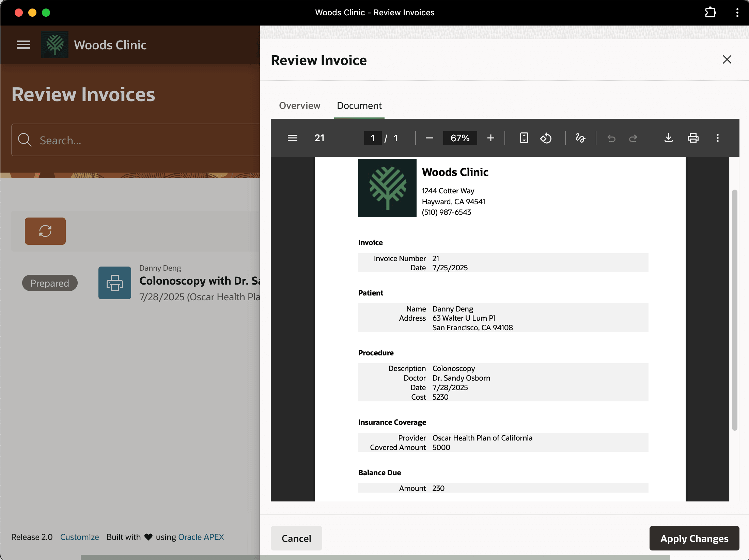Click the clinic phone (510) 987-6543
Viewport: 749px width, 560px height.
click(x=446, y=212)
